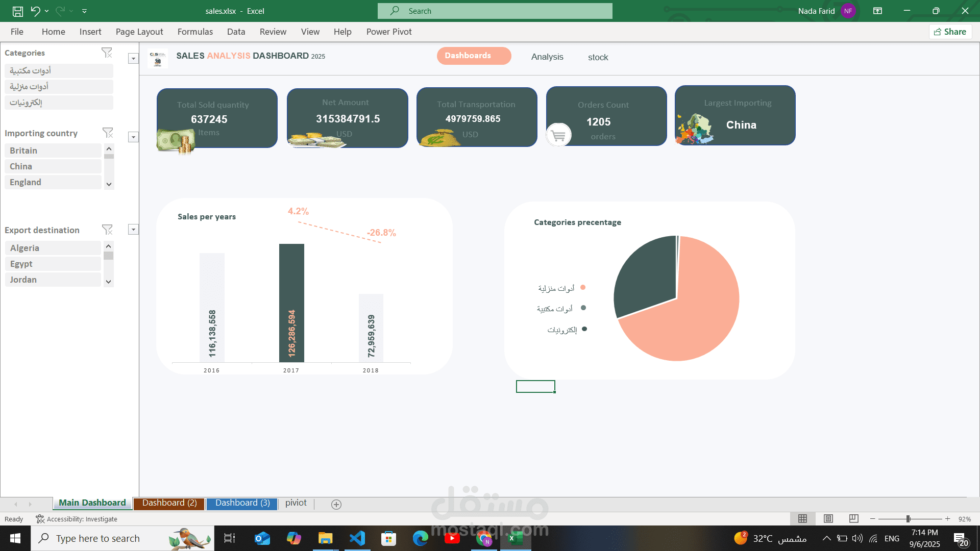Add a new sheet with plus icon
Viewport: 980px width, 551px height.
[x=336, y=504]
